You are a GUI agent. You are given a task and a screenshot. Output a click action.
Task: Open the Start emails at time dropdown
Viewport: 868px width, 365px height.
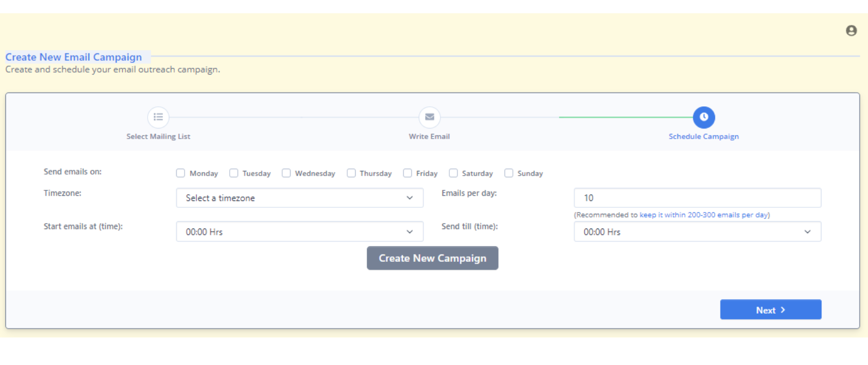click(300, 232)
